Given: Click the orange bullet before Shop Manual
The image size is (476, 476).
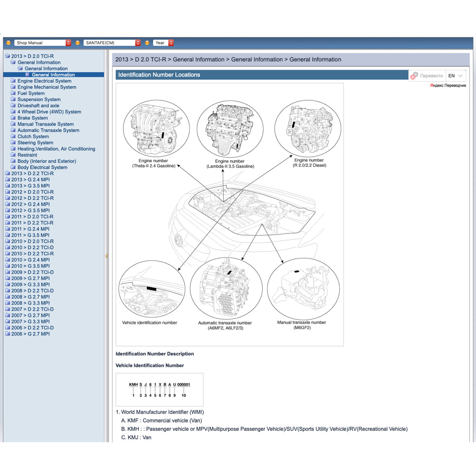Looking at the screenshot, I should (x=8, y=43).
